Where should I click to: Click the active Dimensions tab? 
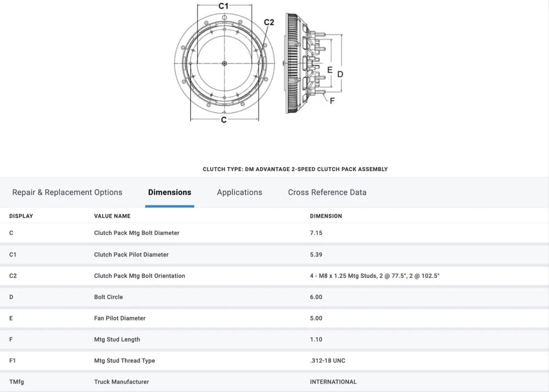pos(170,192)
